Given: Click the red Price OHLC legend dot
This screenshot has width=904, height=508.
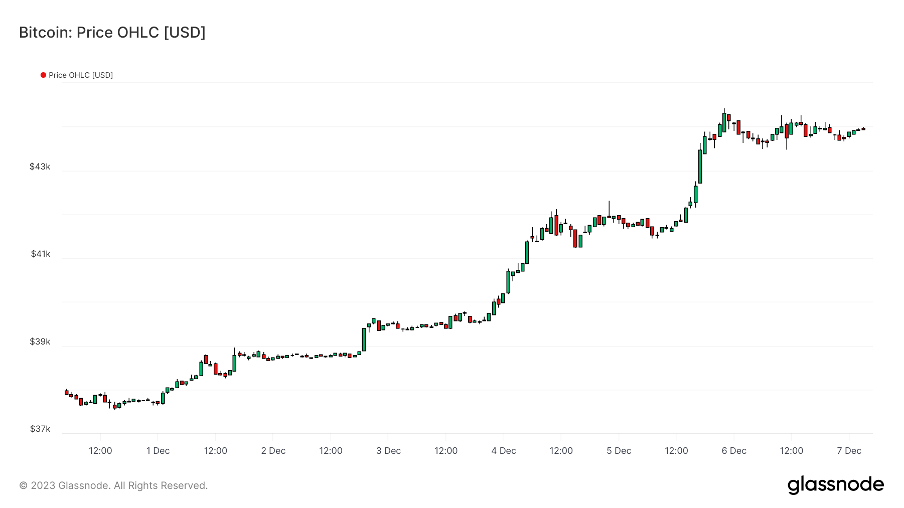Looking at the screenshot, I should [43, 75].
